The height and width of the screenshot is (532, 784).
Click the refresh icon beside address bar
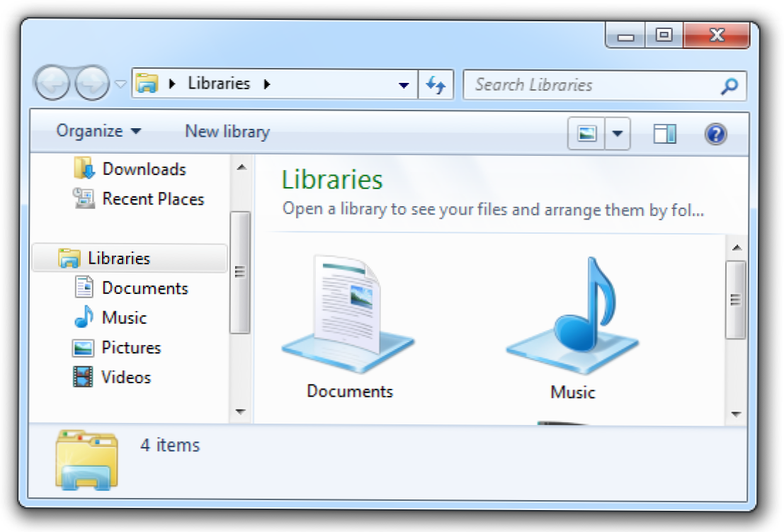click(x=436, y=85)
